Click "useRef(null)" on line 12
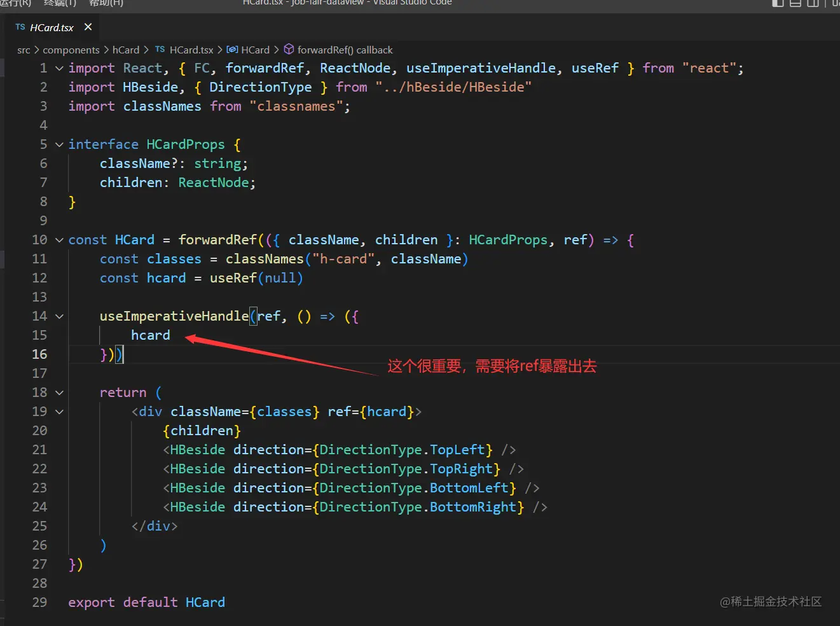Image resolution: width=840 pixels, height=626 pixels. [x=256, y=278]
